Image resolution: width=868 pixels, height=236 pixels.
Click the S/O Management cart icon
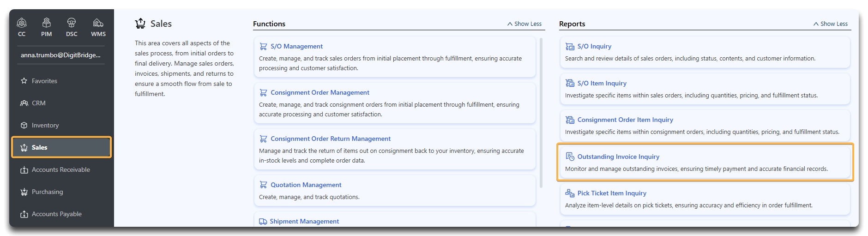[263, 47]
